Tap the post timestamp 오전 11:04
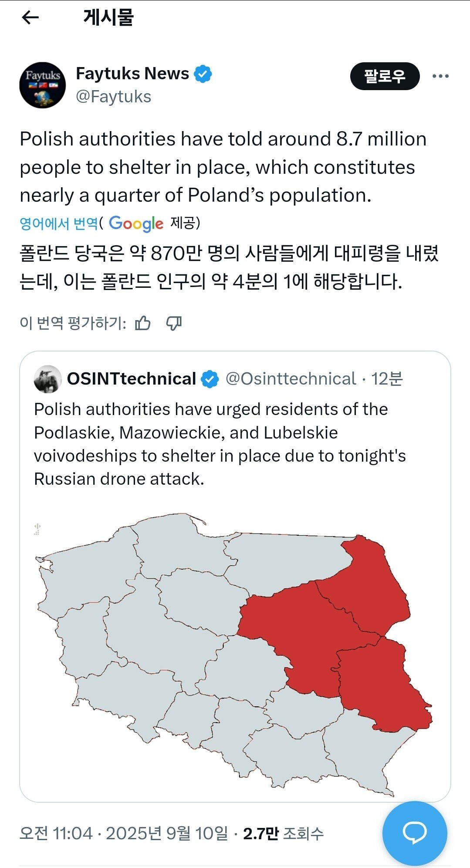Screen dimensions: 470x868 tap(56, 834)
